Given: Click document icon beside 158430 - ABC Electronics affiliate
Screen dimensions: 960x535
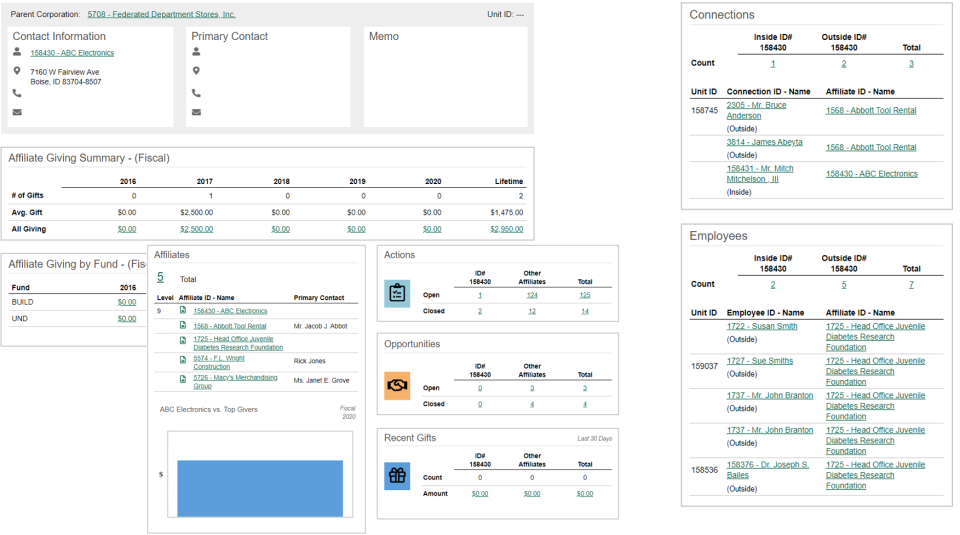Looking at the screenshot, I should pos(182,310).
